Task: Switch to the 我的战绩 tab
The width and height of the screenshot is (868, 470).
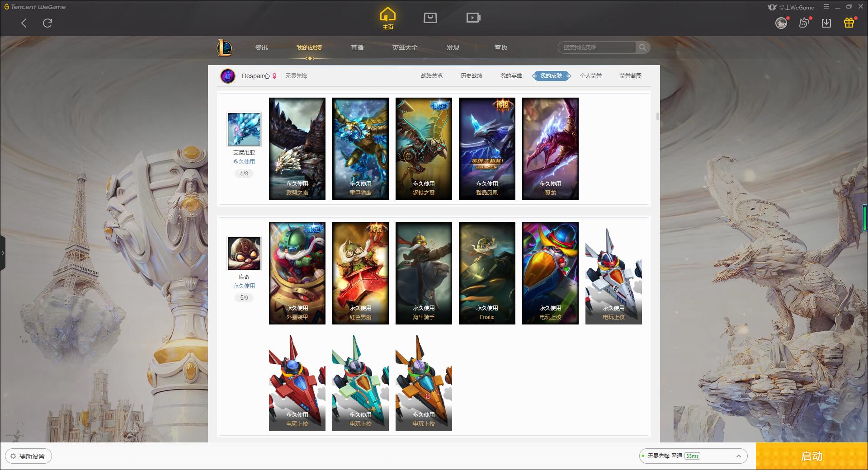Action: tap(309, 47)
